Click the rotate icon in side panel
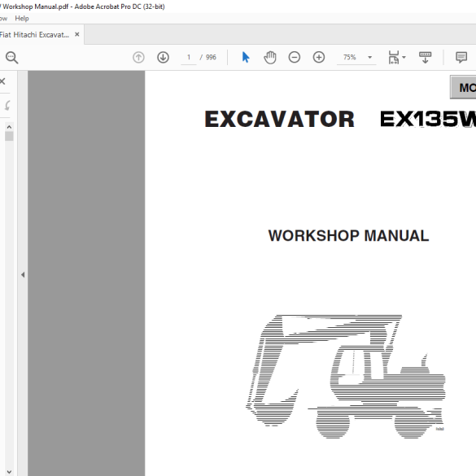Viewport: 476px width, 476px height. click(7, 106)
